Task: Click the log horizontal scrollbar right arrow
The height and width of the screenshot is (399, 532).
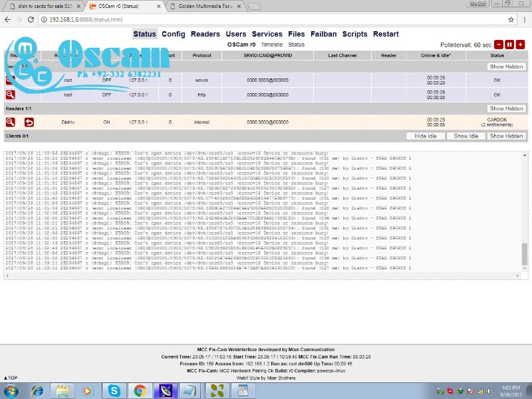Action: point(518,275)
